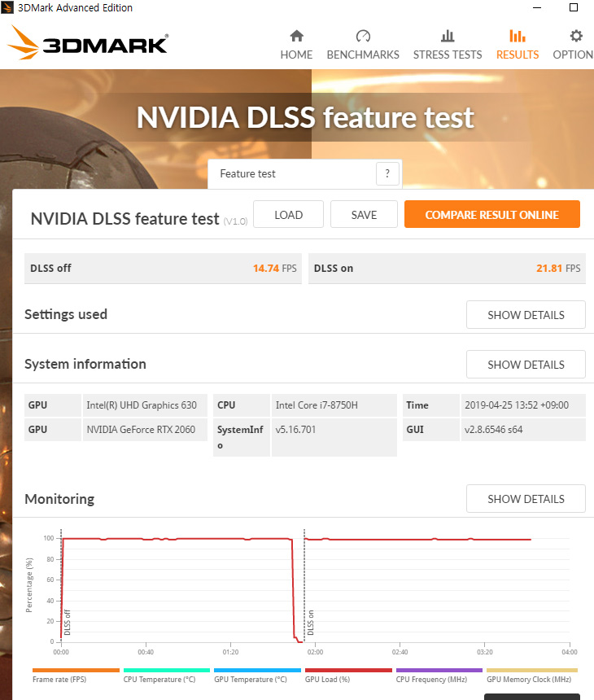This screenshot has height=700, width=594.
Task: Toggle Frame rate (FPS) legend item
Action: tap(76, 676)
